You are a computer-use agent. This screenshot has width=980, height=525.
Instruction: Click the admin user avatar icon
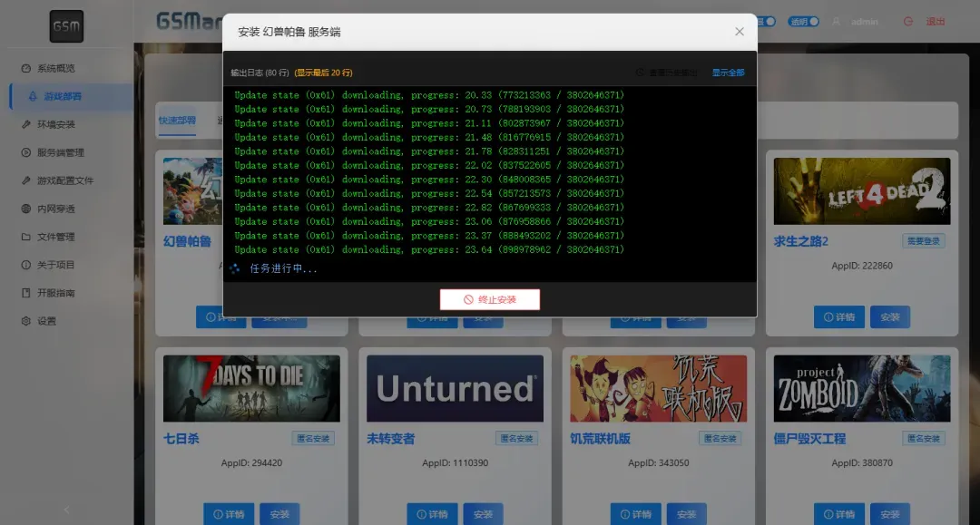pos(837,21)
